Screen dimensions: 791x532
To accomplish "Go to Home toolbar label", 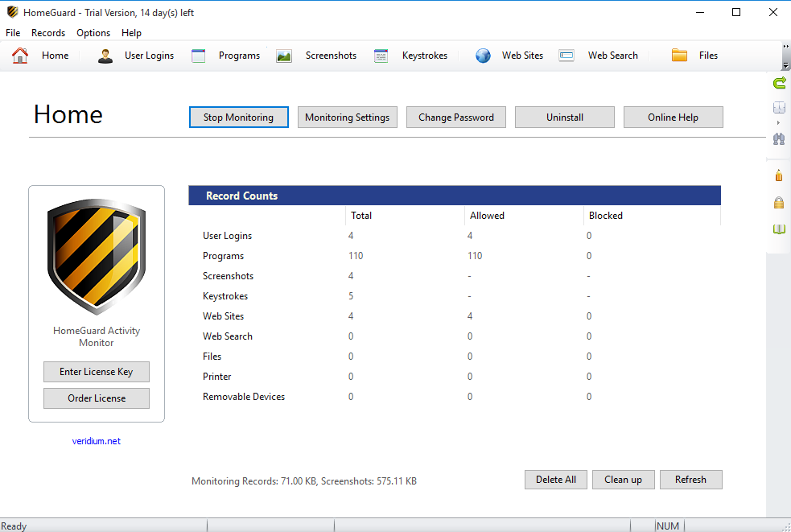I will [x=55, y=56].
